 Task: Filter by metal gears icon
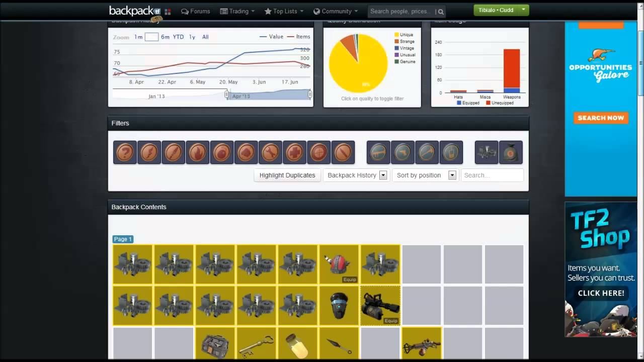click(487, 152)
